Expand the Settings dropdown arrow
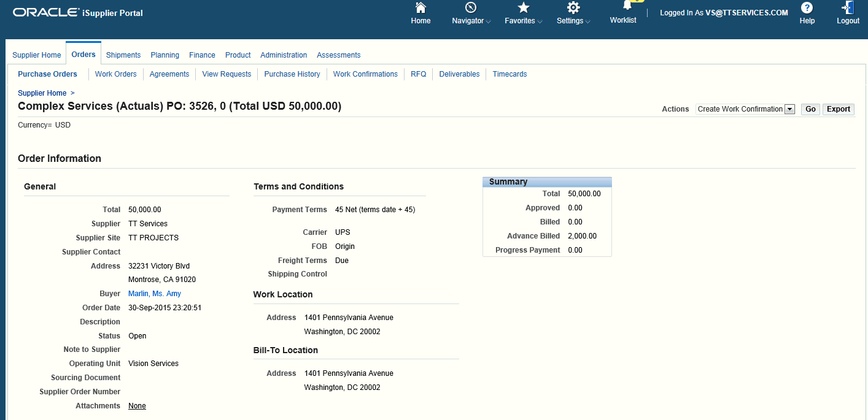Viewport: 868px width, 420px height. (x=587, y=21)
